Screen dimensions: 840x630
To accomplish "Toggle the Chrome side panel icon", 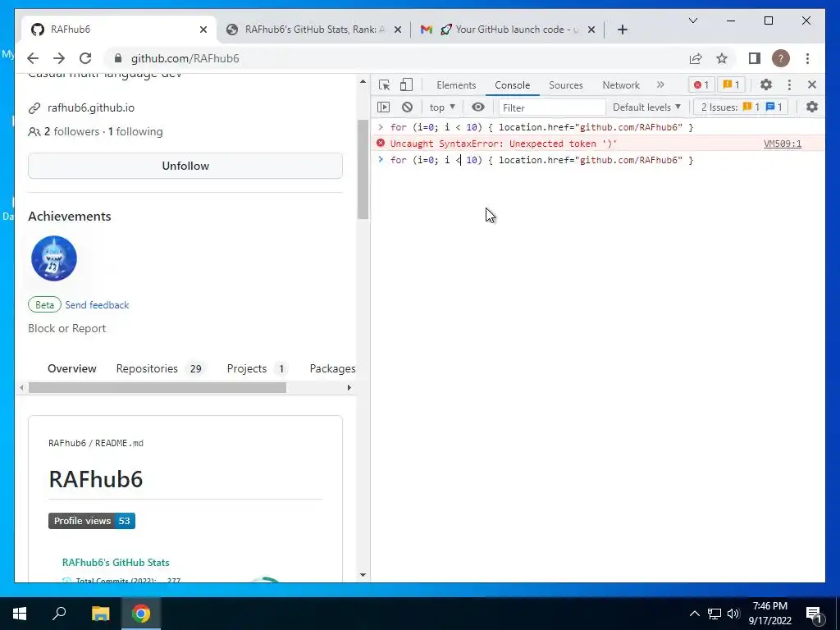I will click(755, 58).
